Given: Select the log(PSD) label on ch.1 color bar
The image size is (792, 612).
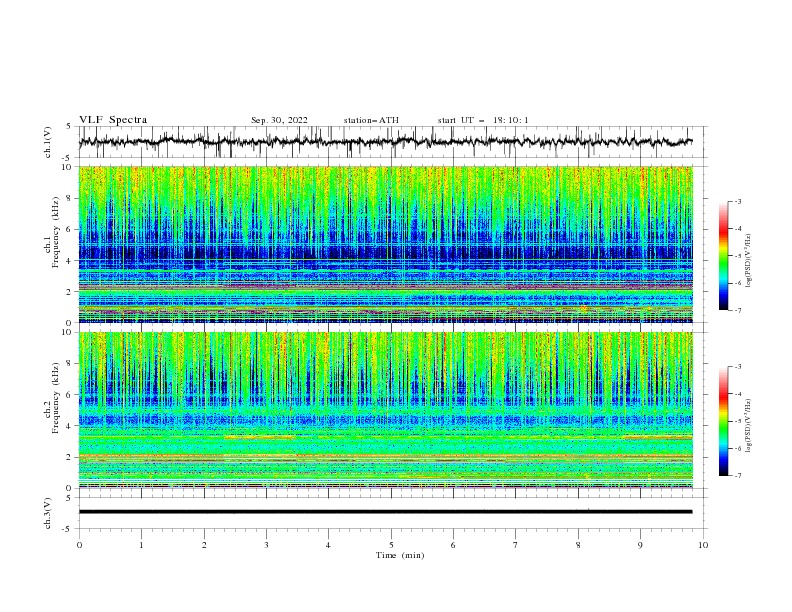Looking at the screenshot, I should point(748,261).
